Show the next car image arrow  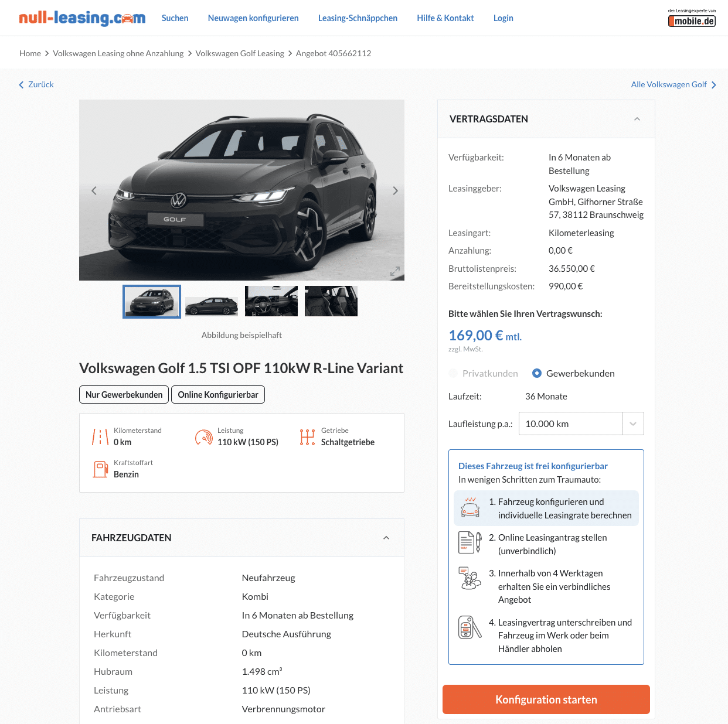(x=395, y=190)
